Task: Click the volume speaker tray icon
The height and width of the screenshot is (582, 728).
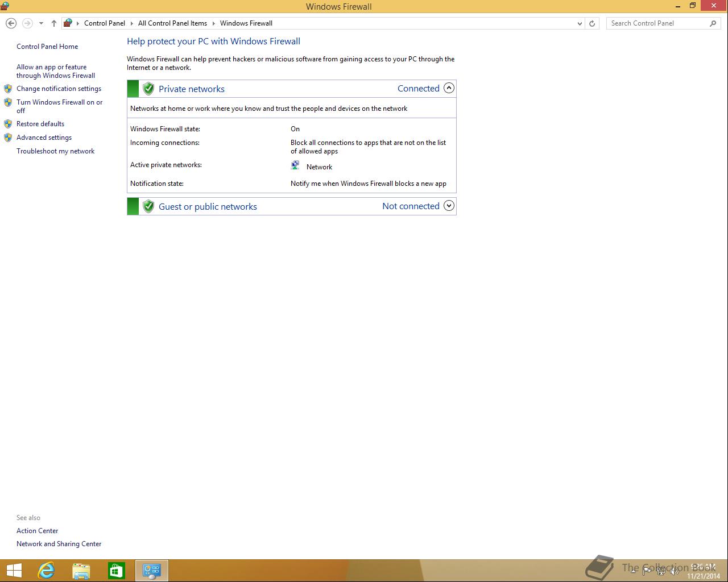Action: (675, 571)
